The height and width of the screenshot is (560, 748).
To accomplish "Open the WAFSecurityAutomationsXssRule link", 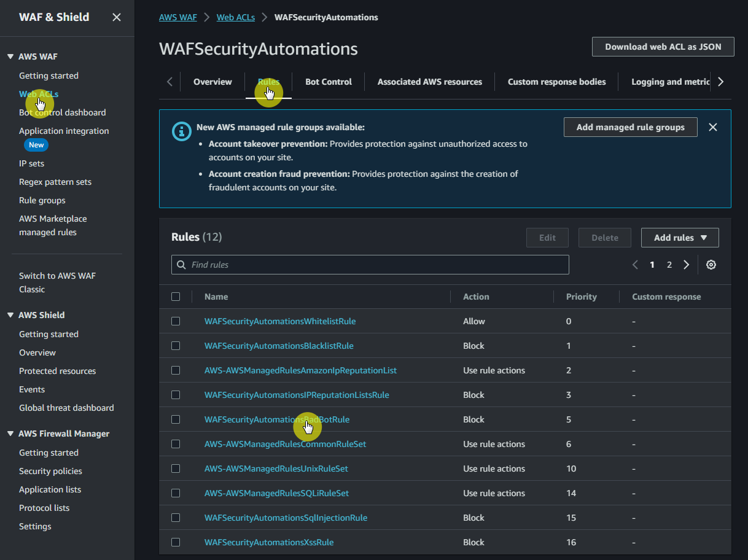I will (269, 542).
